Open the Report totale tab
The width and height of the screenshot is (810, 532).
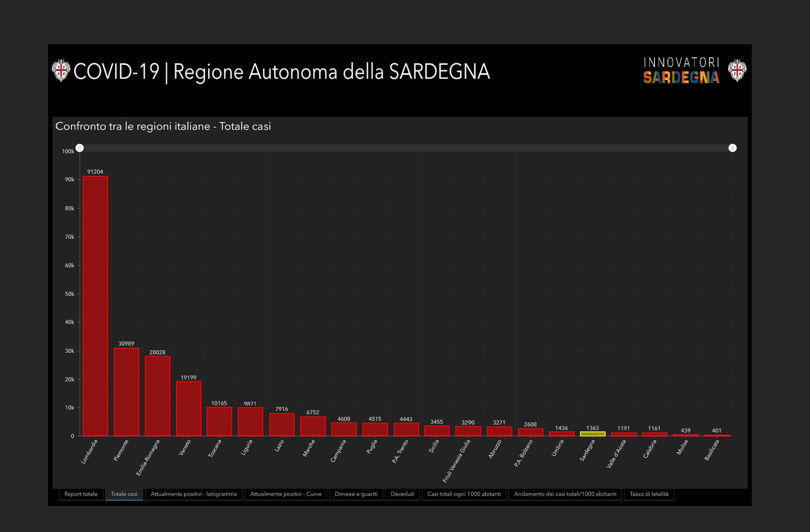[x=81, y=494]
